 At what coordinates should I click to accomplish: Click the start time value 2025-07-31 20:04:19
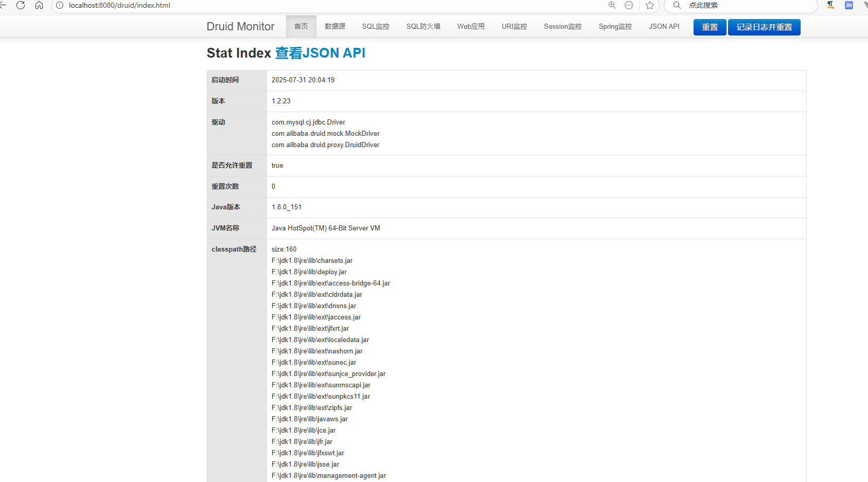303,80
